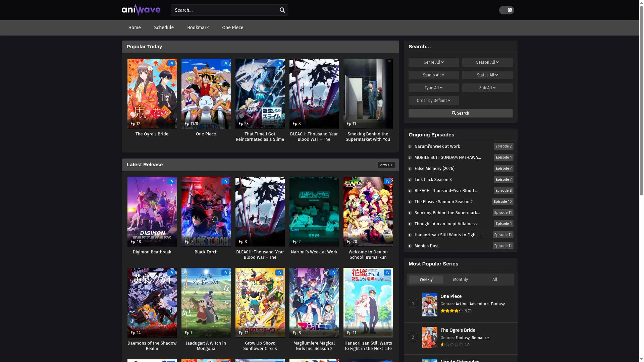The height and width of the screenshot is (362, 644).
Task: Click arrow icon beside Mebius Dust
Action: pos(410,246)
